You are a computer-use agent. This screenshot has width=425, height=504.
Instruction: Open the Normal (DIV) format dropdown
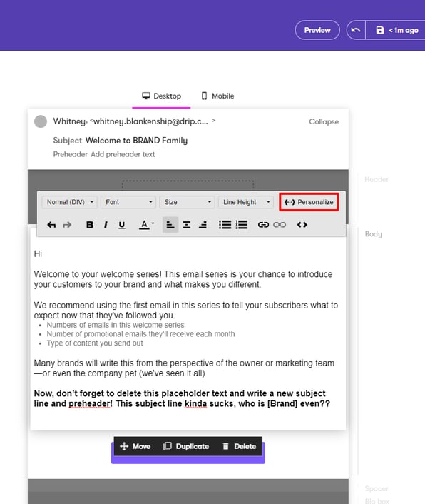[70, 202]
